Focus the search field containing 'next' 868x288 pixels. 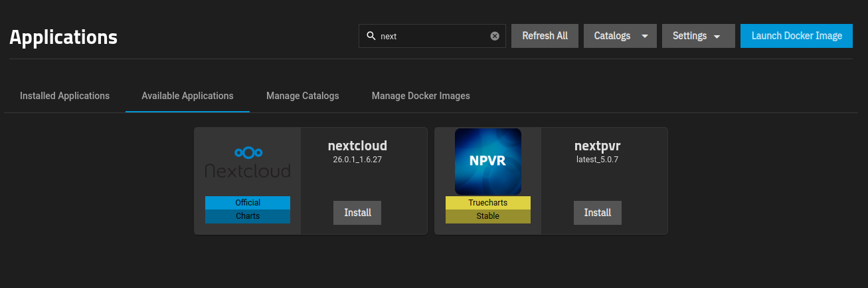tap(432, 36)
